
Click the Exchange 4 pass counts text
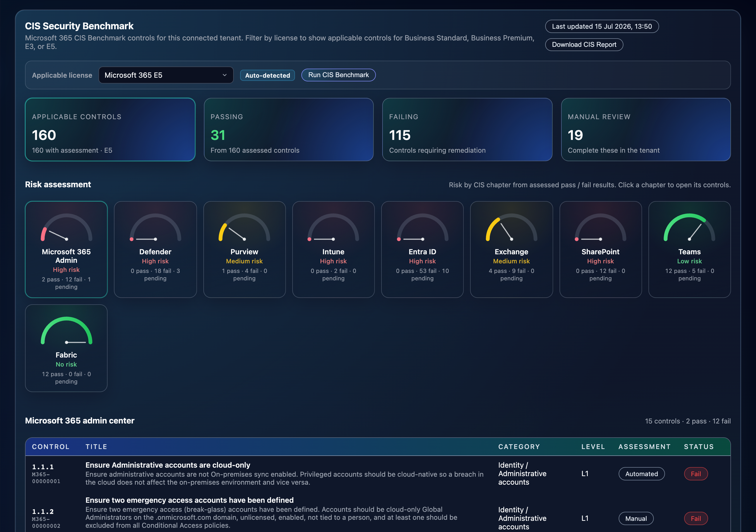coord(511,275)
